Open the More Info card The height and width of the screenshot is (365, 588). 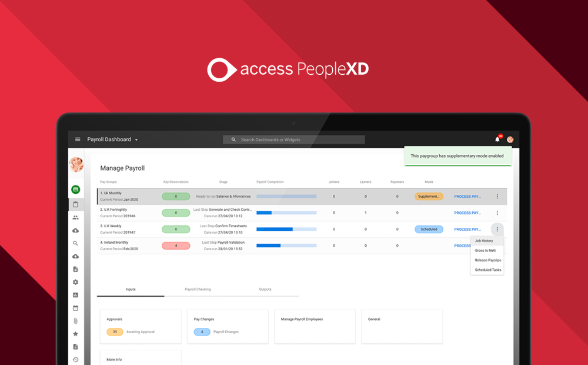[x=141, y=357]
